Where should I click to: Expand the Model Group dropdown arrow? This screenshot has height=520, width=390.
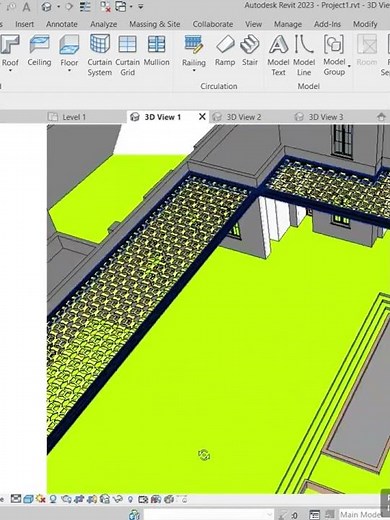pyautogui.click(x=349, y=67)
